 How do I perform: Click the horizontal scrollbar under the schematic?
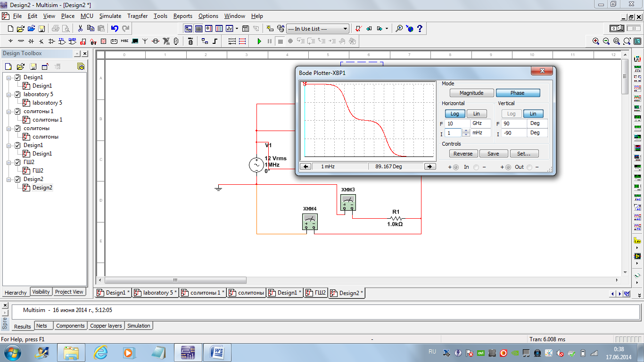175,280
